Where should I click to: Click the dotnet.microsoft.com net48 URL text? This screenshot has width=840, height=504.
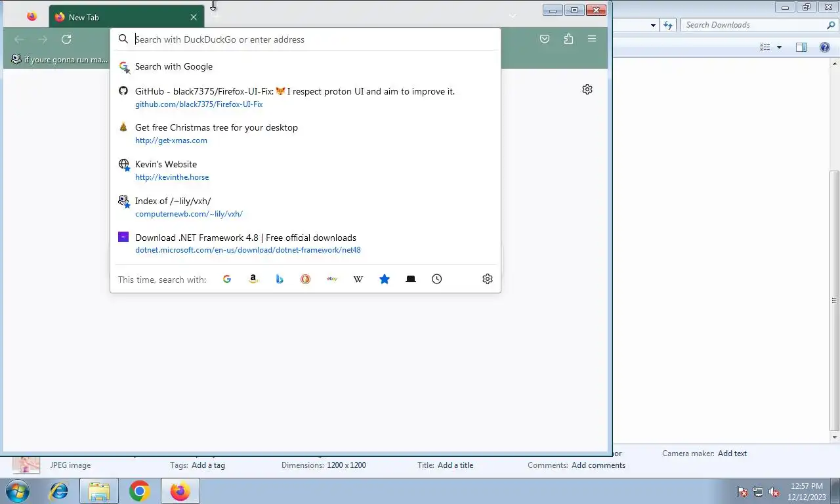(248, 250)
